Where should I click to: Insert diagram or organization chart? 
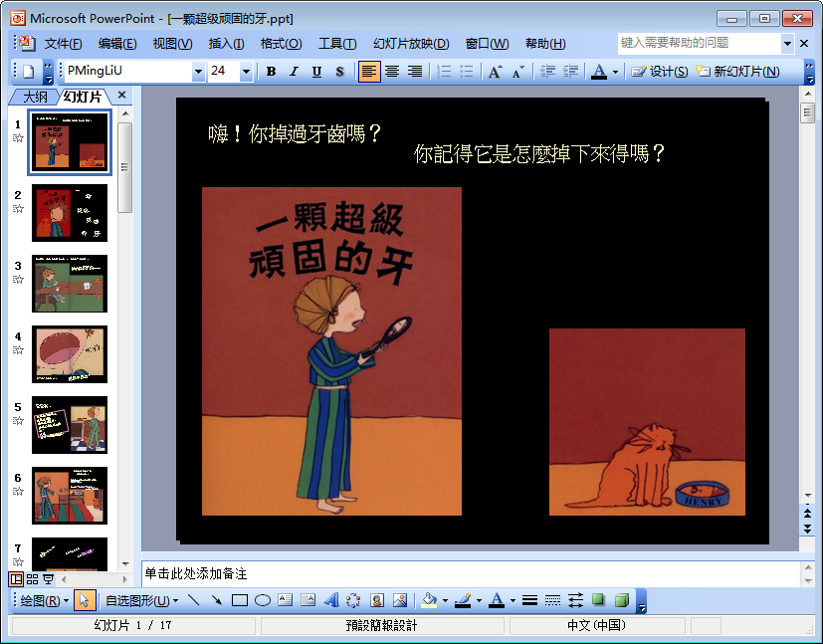pyautogui.click(x=353, y=600)
